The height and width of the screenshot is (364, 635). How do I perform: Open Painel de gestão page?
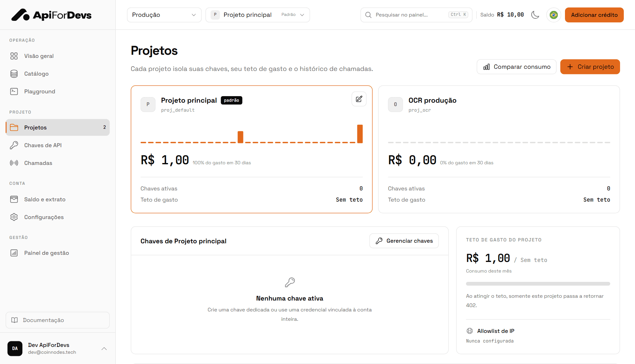tap(58, 253)
